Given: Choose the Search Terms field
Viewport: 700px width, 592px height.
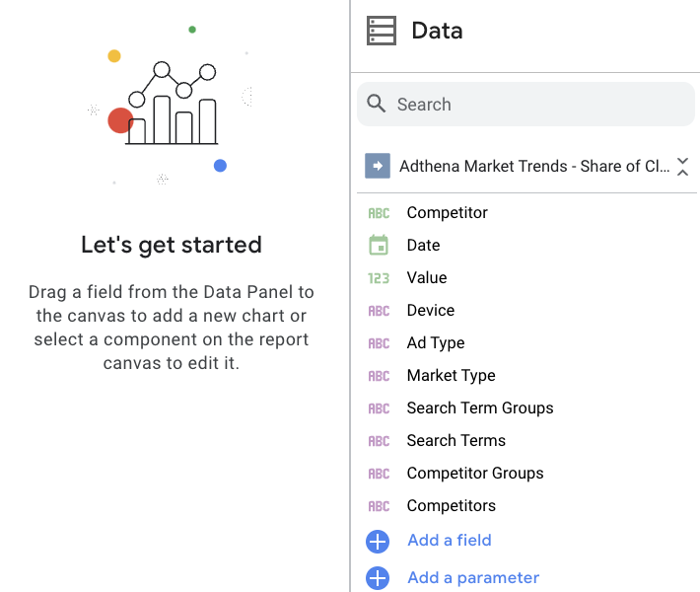Looking at the screenshot, I should (x=455, y=440).
